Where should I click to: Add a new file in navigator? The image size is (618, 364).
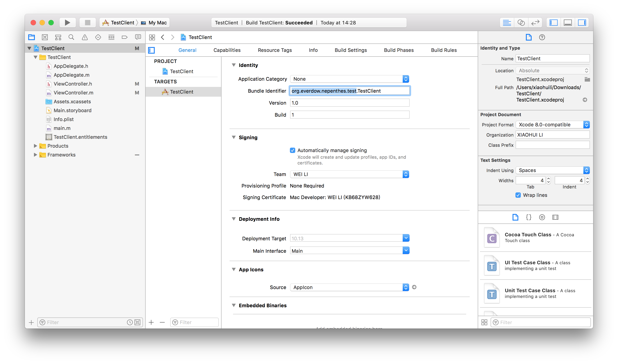pyautogui.click(x=31, y=322)
